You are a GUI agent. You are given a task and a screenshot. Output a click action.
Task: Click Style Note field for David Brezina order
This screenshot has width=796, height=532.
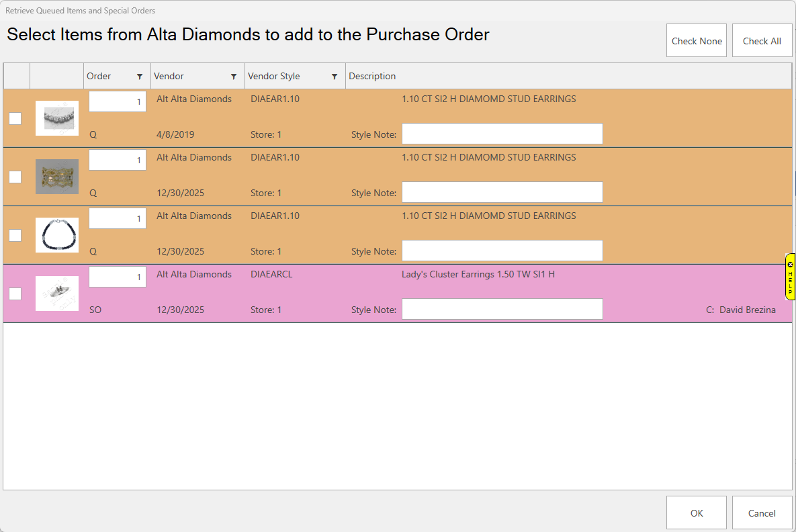tap(502, 309)
